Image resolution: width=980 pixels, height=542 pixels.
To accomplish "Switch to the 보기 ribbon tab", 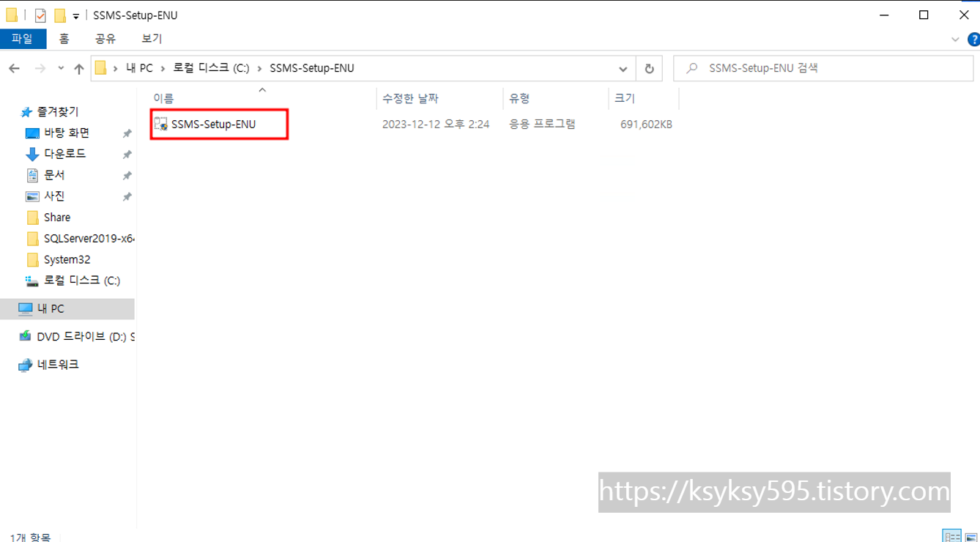I will [x=152, y=39].
